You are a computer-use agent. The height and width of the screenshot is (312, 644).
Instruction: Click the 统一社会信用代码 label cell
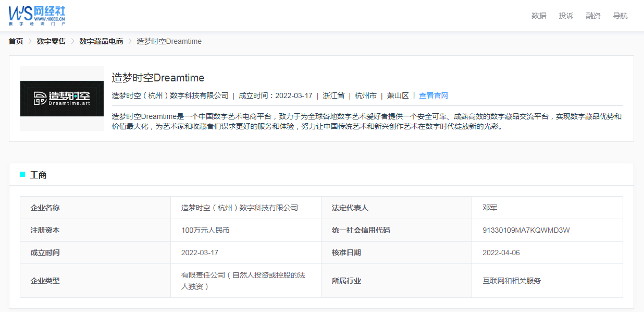click(397, 230)
